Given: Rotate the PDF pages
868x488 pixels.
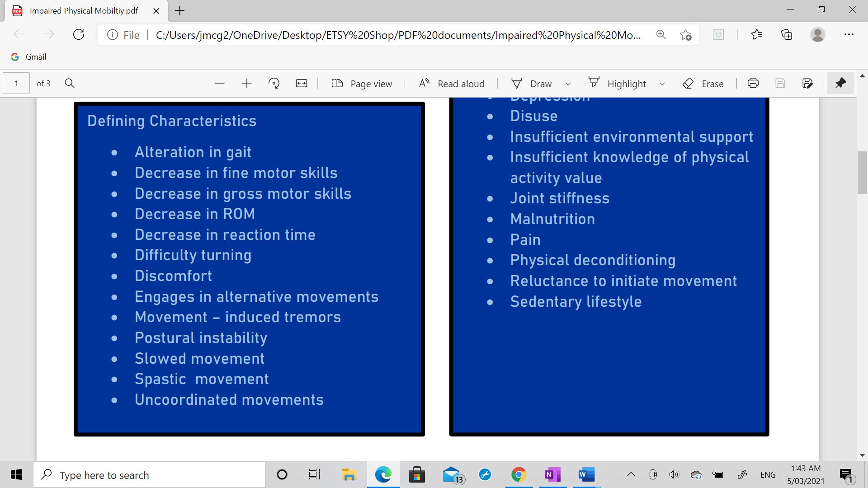Looking at the screenshot, I should [274, 83].
